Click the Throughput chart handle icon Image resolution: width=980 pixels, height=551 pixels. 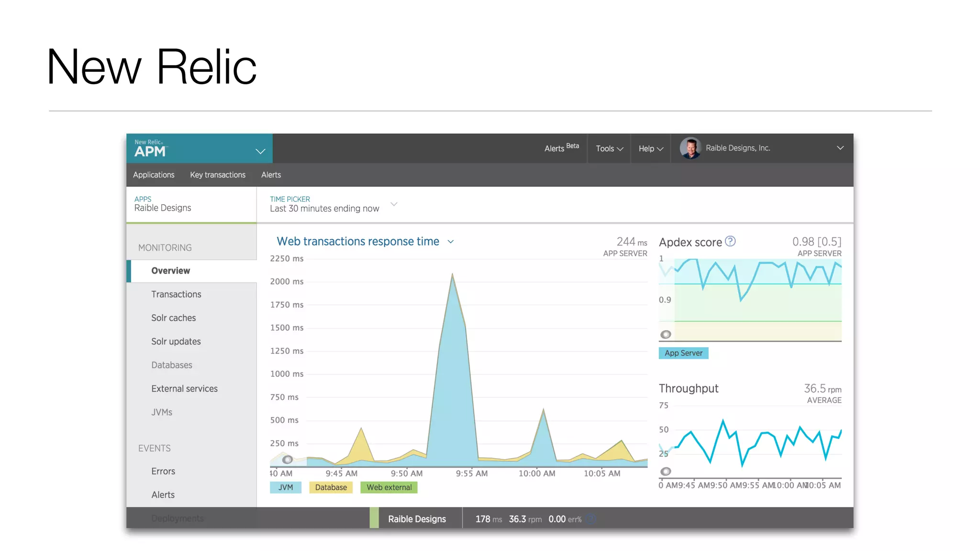tap(666, 471)
